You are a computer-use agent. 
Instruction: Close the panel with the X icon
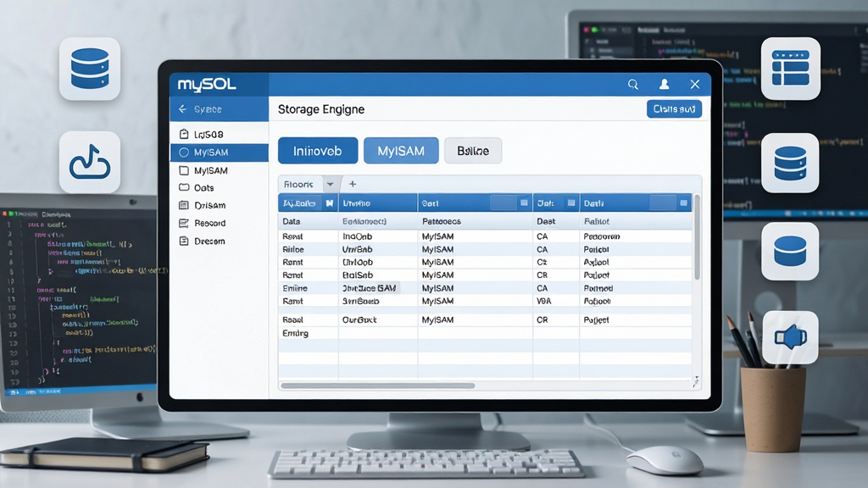tap(695, 84)
